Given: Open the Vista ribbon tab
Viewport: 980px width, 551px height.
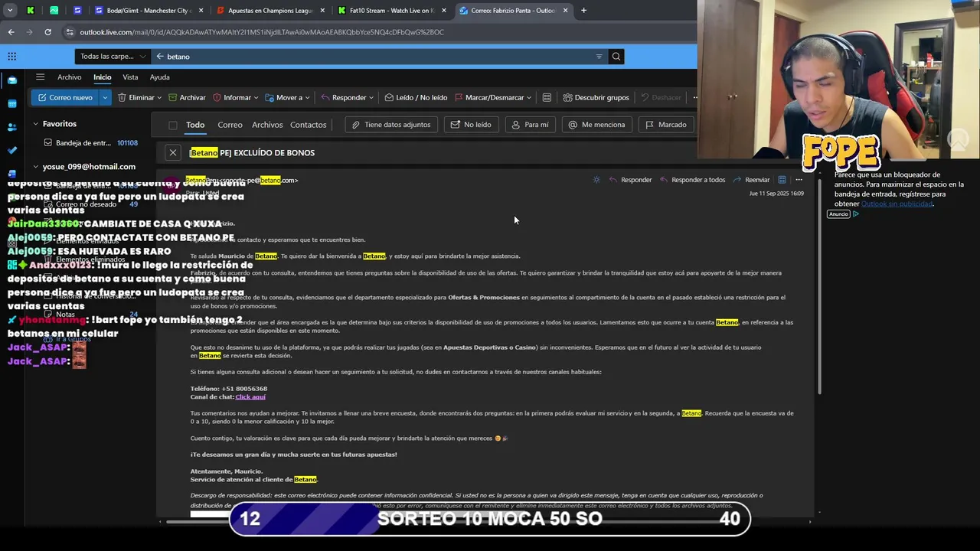Looking at the screenshot, I should click(x=130, y=77).
